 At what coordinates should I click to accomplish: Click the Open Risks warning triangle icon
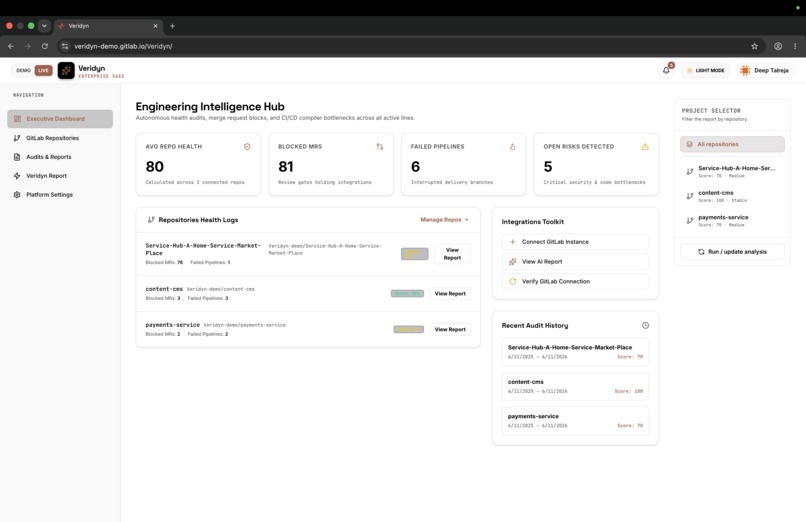click(645, 146)
